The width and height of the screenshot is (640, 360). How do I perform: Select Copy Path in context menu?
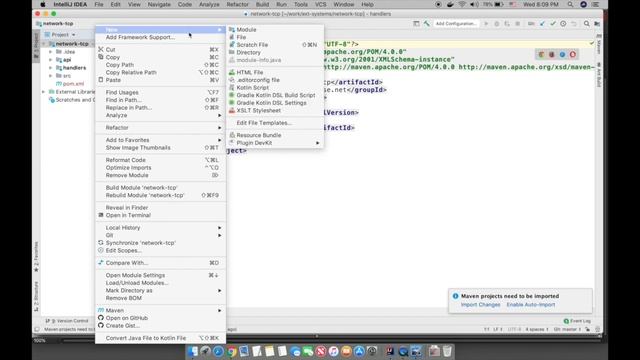(160, 65)
